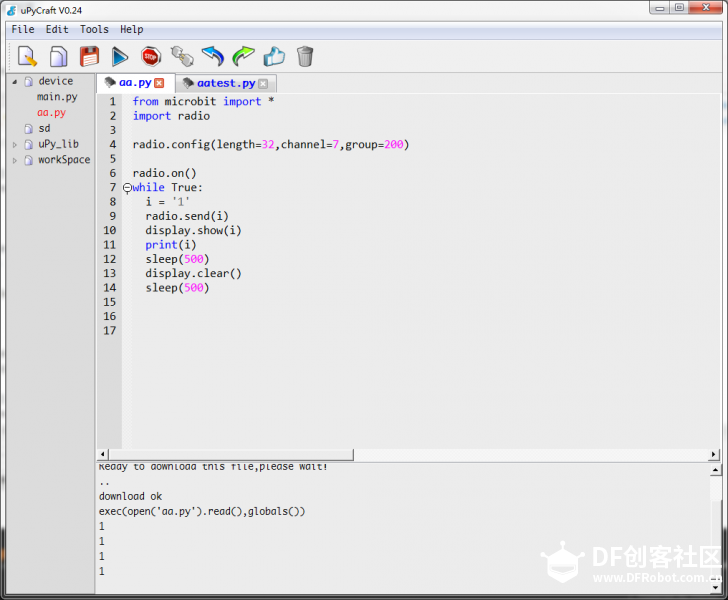
Task: Click line with radio.config settings
Action: (271, 144)
